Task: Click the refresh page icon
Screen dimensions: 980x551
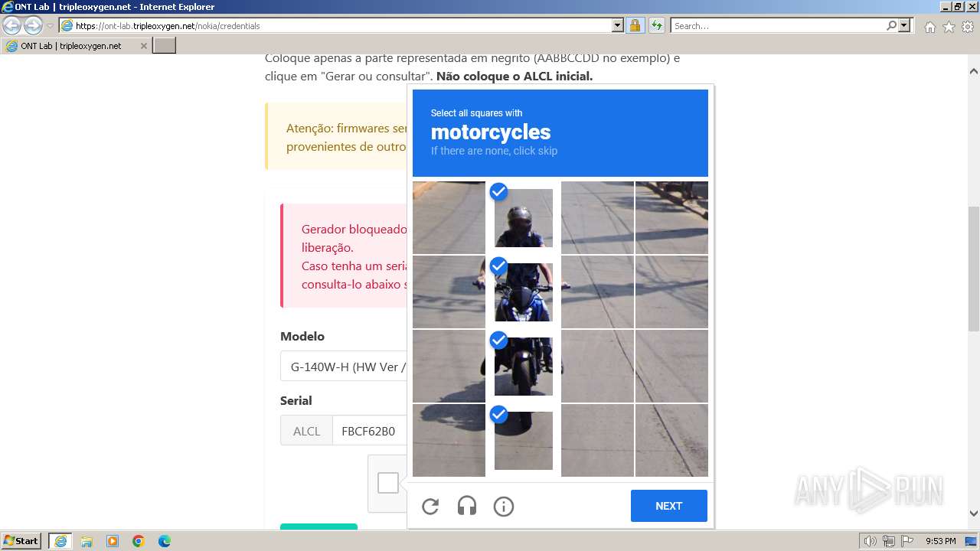Action: 656,25
